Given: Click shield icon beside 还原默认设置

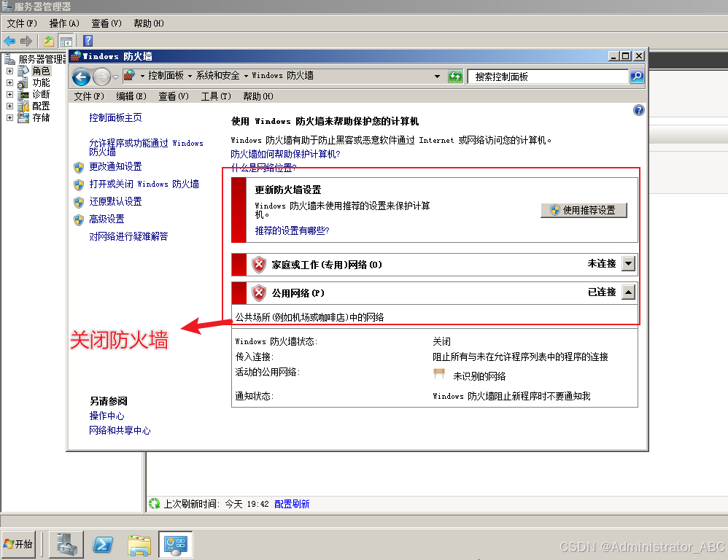Looking at the screenshot, I should pyautogui.click(x=79, y=202).
